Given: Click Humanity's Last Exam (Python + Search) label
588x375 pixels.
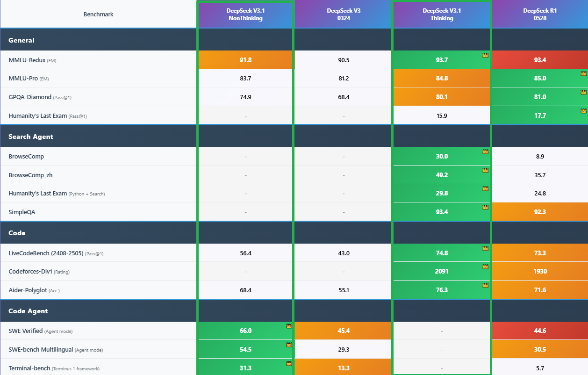Looking at the screenshot, I should point(57,194).
